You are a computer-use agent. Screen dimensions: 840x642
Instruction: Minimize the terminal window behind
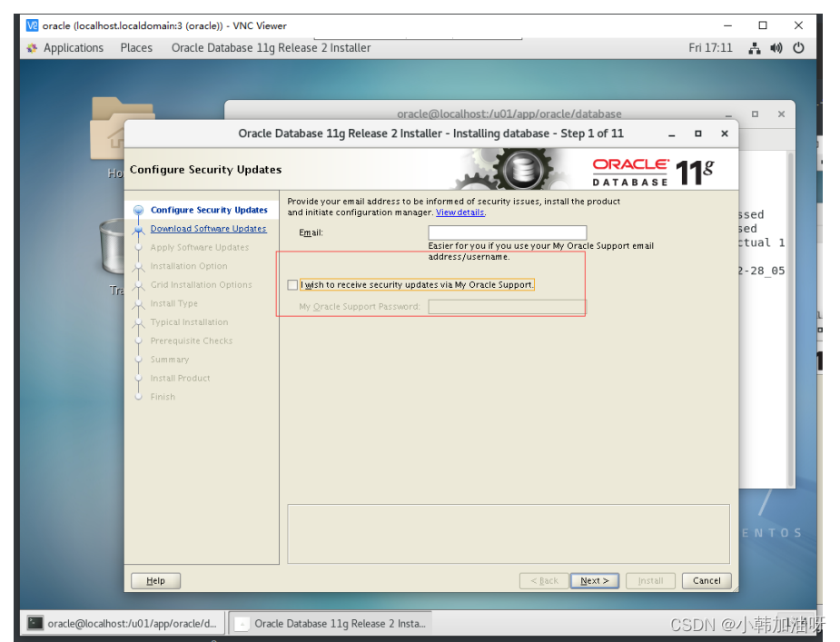click(x=728, y=114)
